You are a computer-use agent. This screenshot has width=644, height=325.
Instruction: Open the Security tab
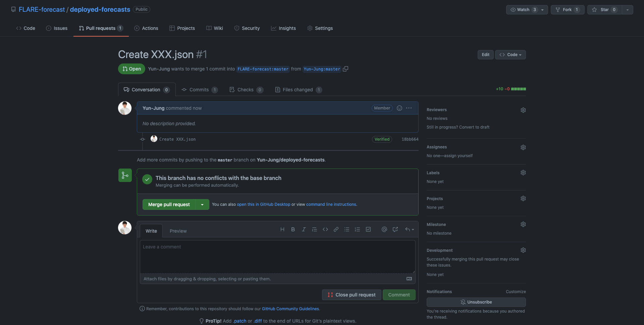(247, 28)
